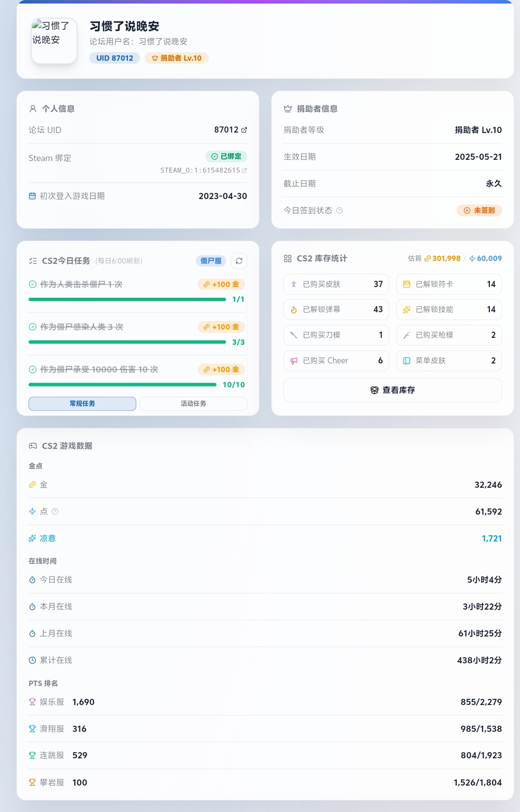Screen dimensions: 520x812
Task: Click the help icon next to 点
Action: point(55,512)
